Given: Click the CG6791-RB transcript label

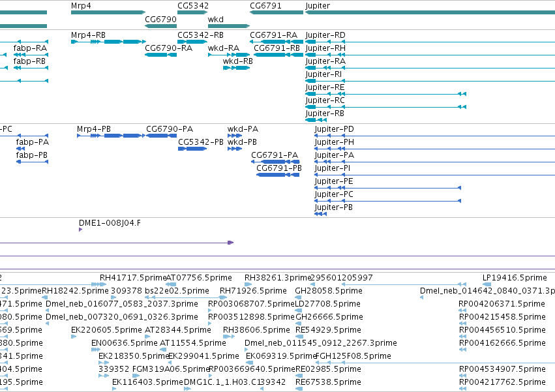Looking at the screenshot, I should click(x=277, y=48).
